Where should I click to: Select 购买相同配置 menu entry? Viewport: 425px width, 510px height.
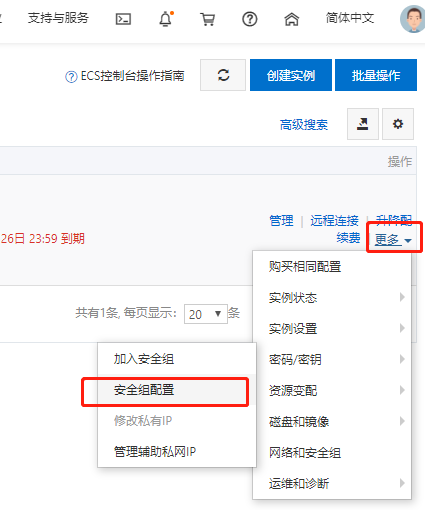pyautogui.click(x=332, y=267)
